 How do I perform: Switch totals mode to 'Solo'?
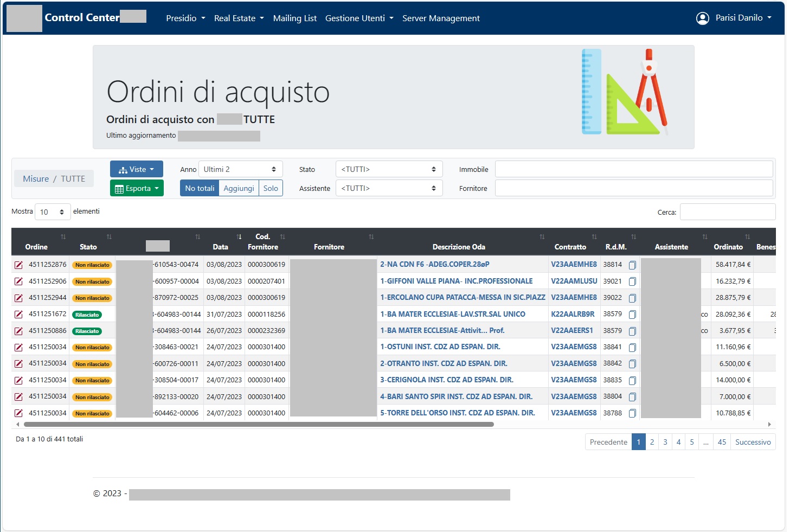(271, 188)
